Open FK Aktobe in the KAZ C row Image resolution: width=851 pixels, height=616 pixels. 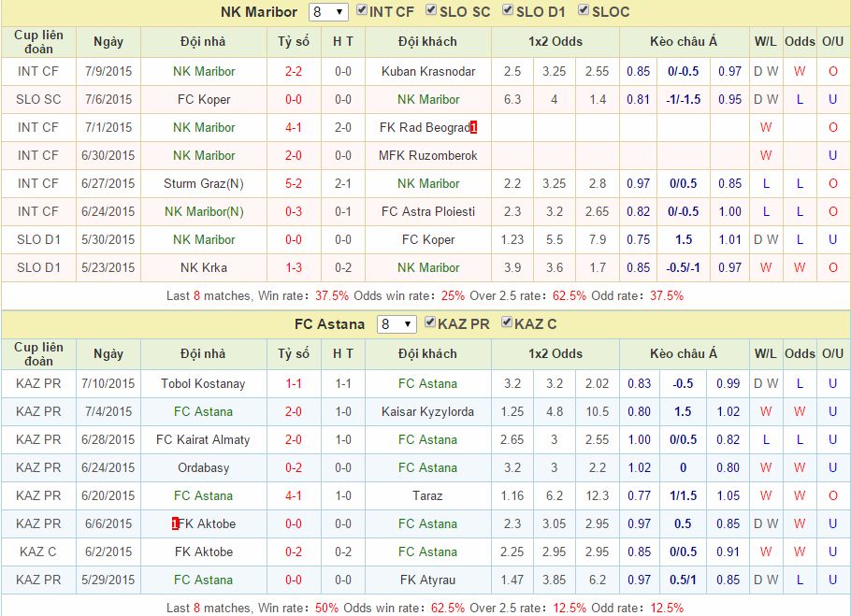click(x=204, y=552)
